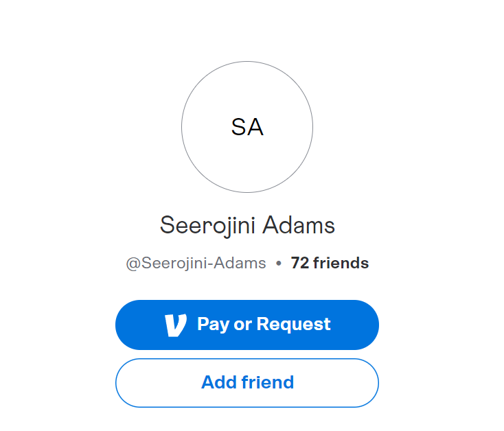Click the "Pay or Request" label text
Viewport: 504px width, 431px height.
point(264,324)
